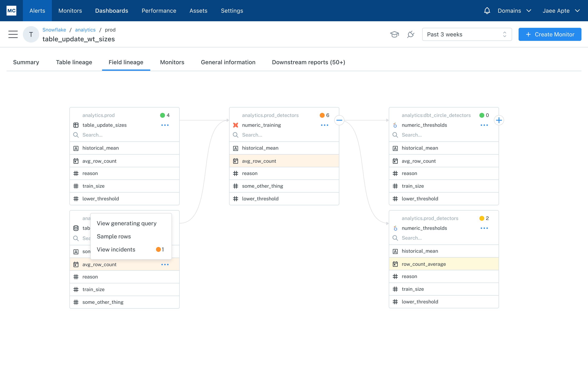Image resolution: width=588 pixels, height=368 pixels.
Task: Select some_other_thing in bottom-left card
Action: (124, 302)
